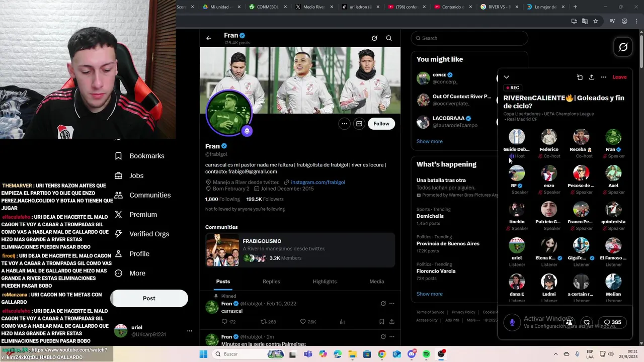View the 199.5K Followers list
The image size is (644, 362).
265,199
